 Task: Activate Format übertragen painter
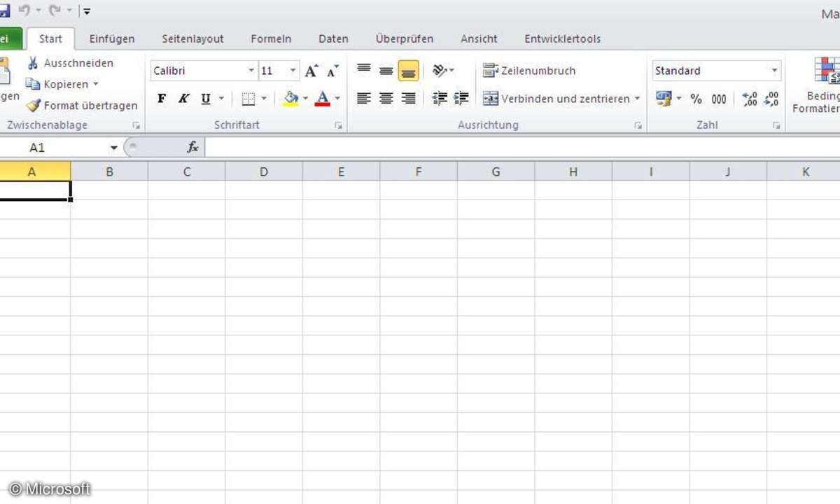(82, 106)
